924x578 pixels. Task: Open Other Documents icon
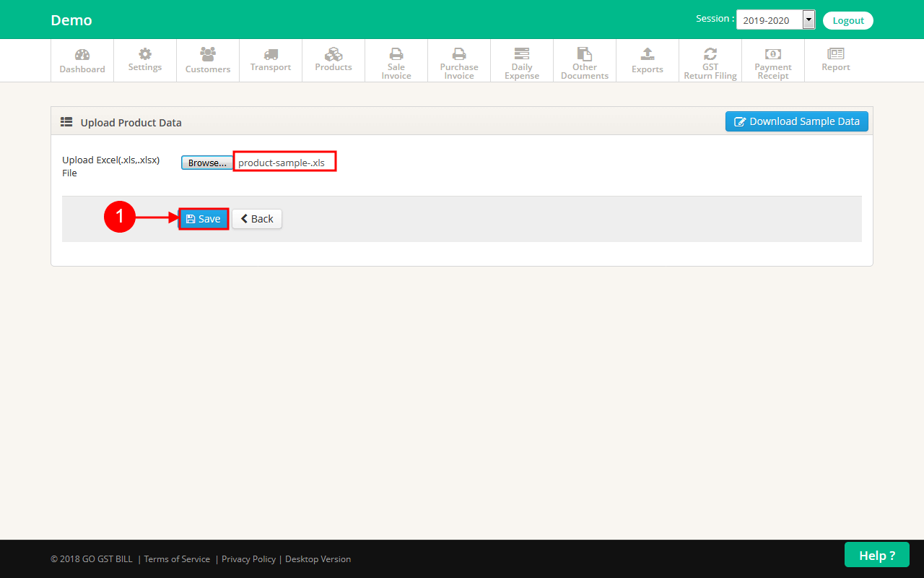(585, 54)
